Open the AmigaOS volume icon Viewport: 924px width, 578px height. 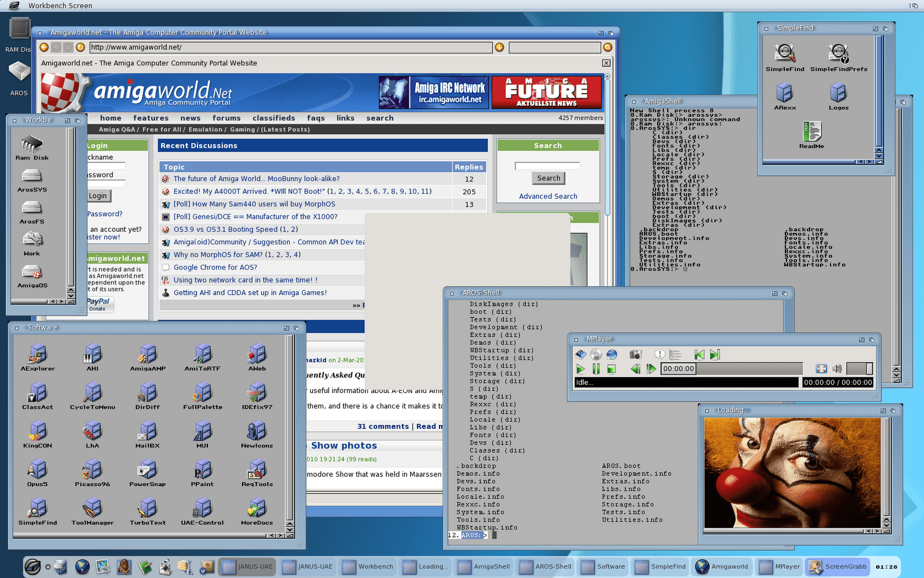click(32, 276)
